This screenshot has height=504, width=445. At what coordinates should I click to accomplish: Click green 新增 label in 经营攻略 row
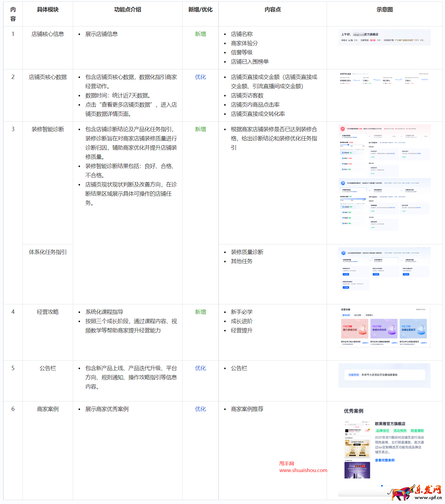(200, 312)
